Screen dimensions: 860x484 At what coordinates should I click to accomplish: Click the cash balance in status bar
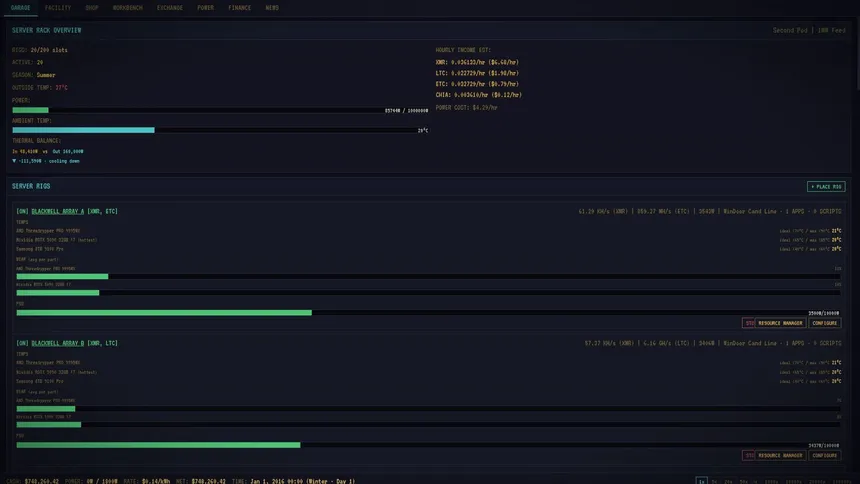(x=42, y=481)
